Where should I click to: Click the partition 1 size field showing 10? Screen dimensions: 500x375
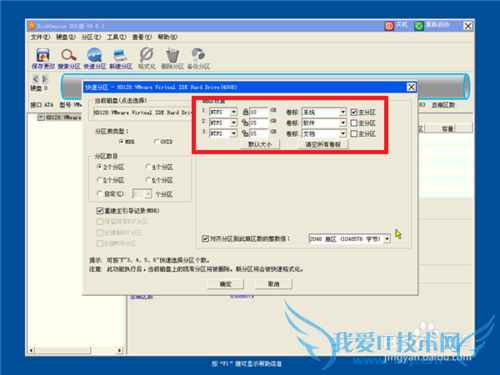point(259,112)
